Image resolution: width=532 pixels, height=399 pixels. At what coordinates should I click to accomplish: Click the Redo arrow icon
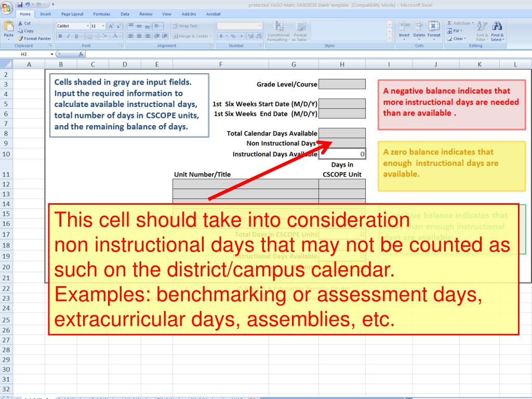(x=39, y=5)
